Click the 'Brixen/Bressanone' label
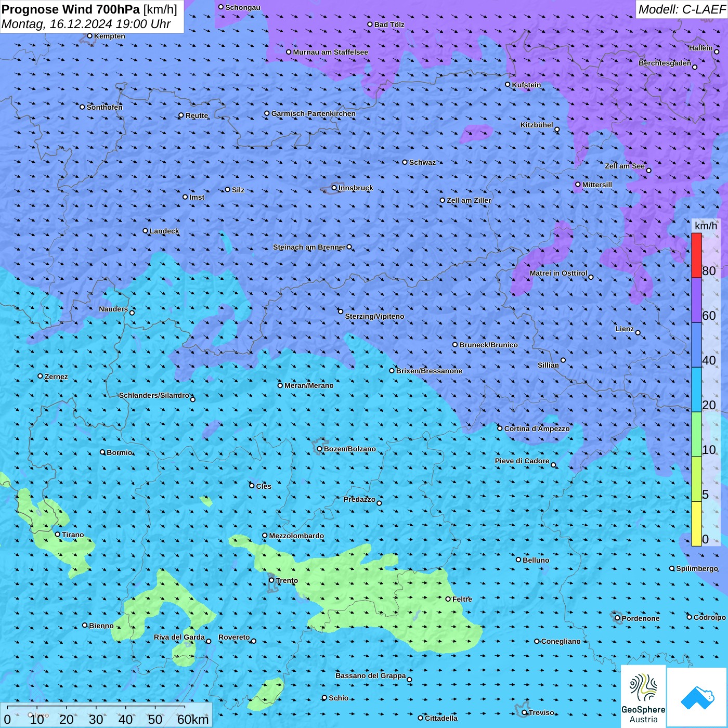Image resolution: width=728 pixels, height=728 pixels. pyautogui.click(x=429, y=371)
